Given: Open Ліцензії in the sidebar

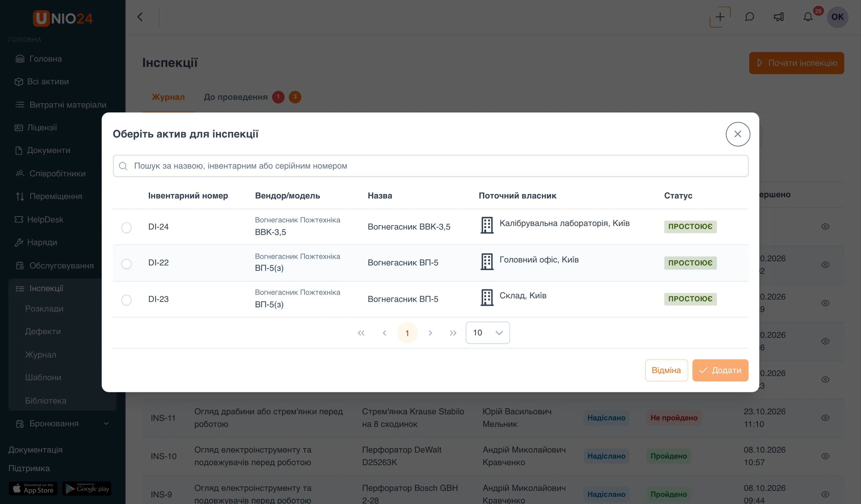Looking at the screenshot, I should click(x=36, y=127).
